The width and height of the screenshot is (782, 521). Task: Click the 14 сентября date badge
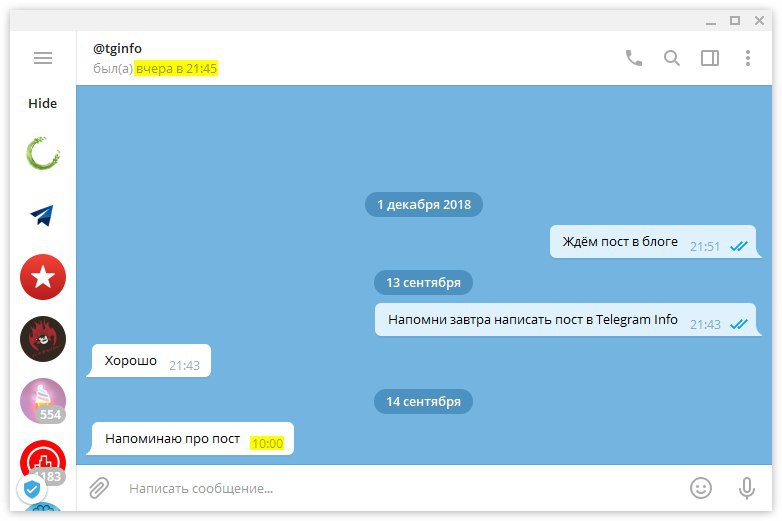point(423,401)
